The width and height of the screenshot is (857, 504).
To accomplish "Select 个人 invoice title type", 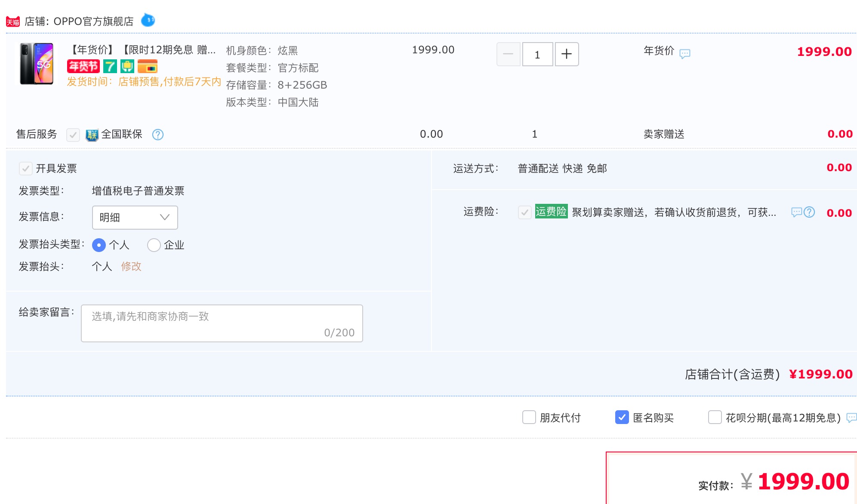I will coord(99,245).
